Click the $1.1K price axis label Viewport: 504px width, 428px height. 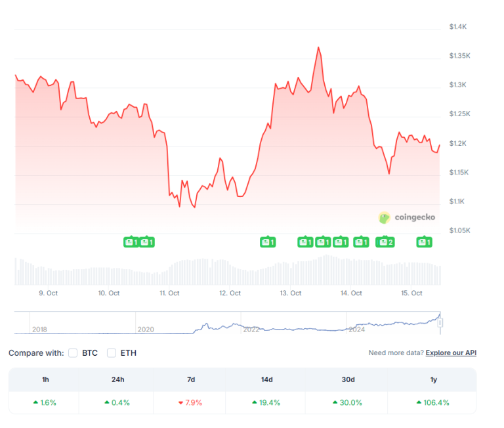pos(457,202)
